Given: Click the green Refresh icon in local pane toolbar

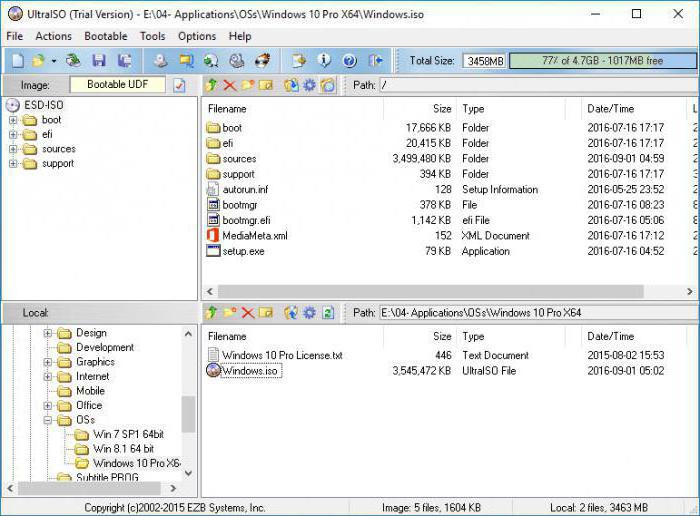Looking at the screenshot, I should [x=328, y=312].
